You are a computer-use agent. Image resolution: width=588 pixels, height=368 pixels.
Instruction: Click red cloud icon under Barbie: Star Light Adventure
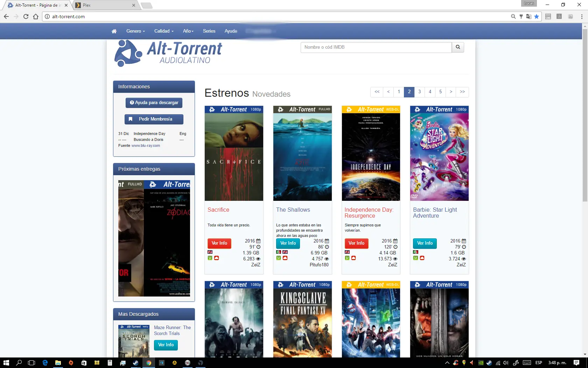(x=422, y=258)
